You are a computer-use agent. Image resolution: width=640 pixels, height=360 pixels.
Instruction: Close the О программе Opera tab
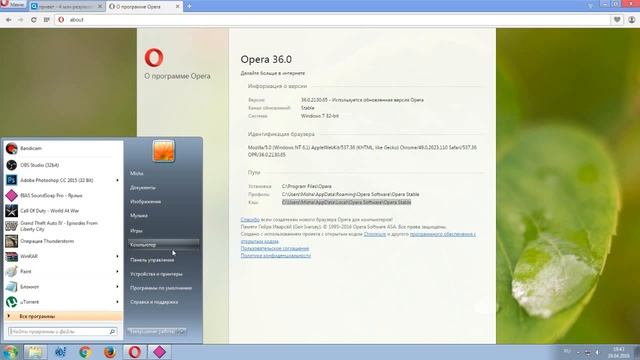click(x=178, y=7)
